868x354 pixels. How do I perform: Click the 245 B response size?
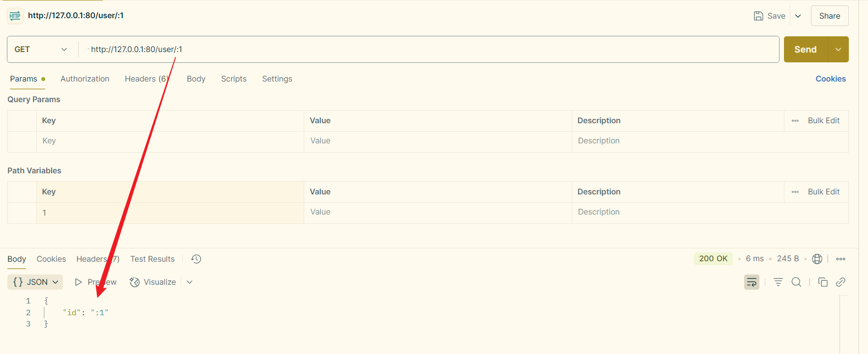[788, 259]
